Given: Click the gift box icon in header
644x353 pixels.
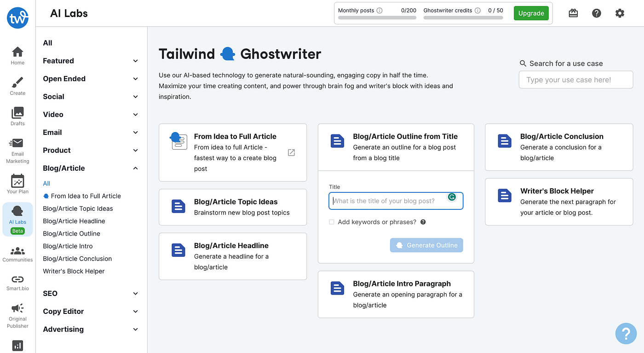Looking at the screenshot, I should pos(573,13).
